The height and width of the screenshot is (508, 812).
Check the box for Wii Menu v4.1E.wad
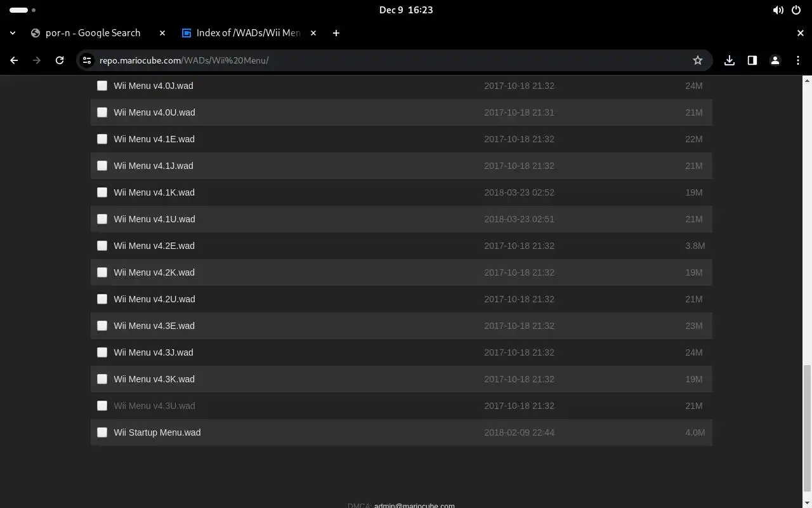click(102, 139)
